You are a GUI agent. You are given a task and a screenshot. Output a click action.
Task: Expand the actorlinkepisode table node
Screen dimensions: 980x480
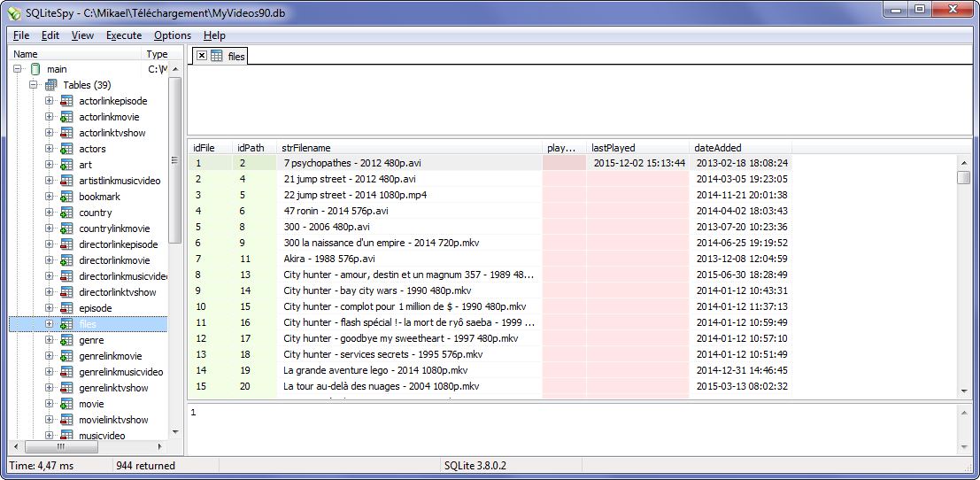[x=49, y=101]
